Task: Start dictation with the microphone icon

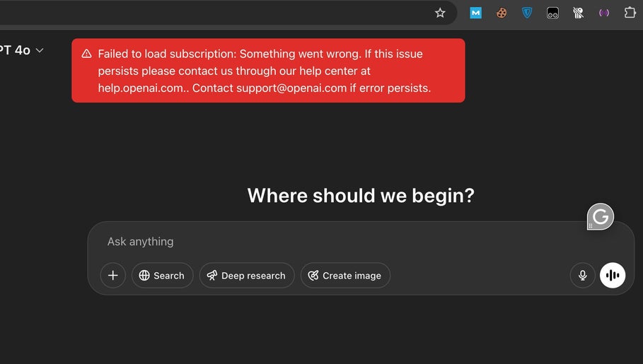Action: (582, 276)
